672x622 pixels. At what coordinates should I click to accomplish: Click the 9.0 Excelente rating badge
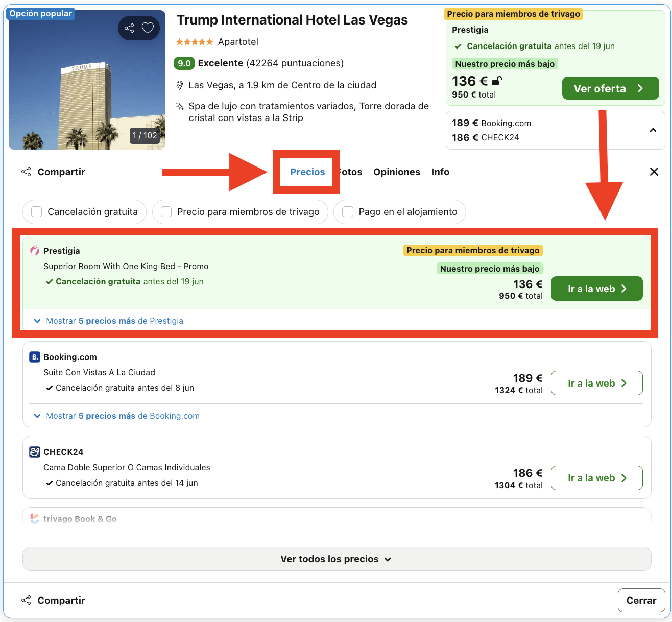point(184,63)
